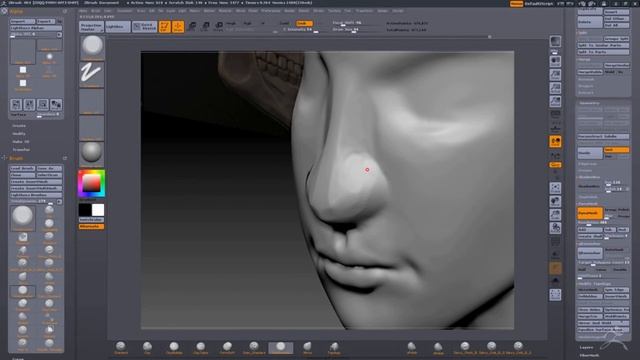Screen dimensions: 640x360
Task: Open the Zplugin menu
Action: pyautogui.click(x=382, y=11)
